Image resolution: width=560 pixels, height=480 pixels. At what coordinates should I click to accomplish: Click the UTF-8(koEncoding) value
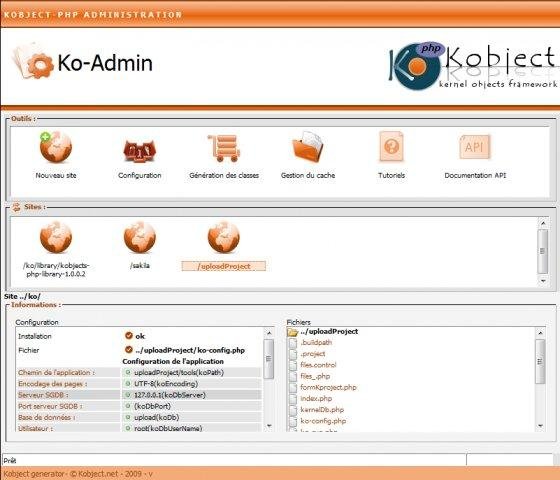point(166,384)
